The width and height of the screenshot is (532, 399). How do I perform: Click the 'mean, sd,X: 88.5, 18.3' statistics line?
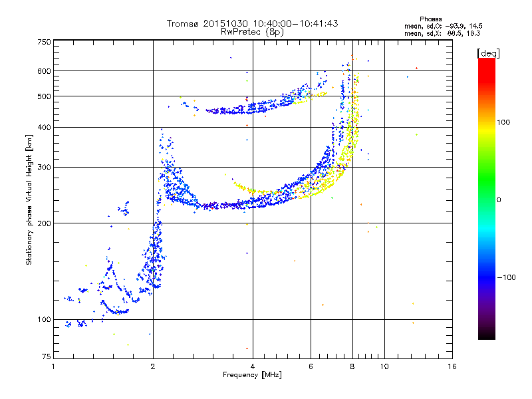click(x=442, y=33)
